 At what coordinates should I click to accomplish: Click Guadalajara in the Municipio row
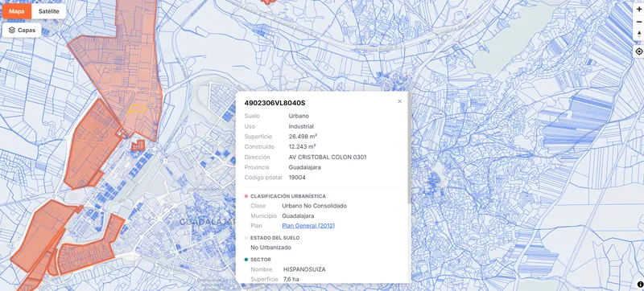(x=298, y=215)
